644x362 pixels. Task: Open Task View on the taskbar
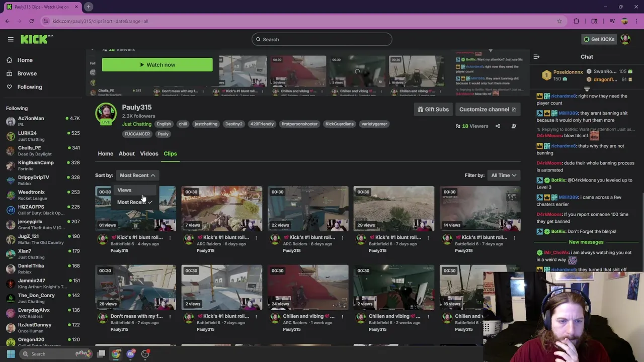[101, 354]
